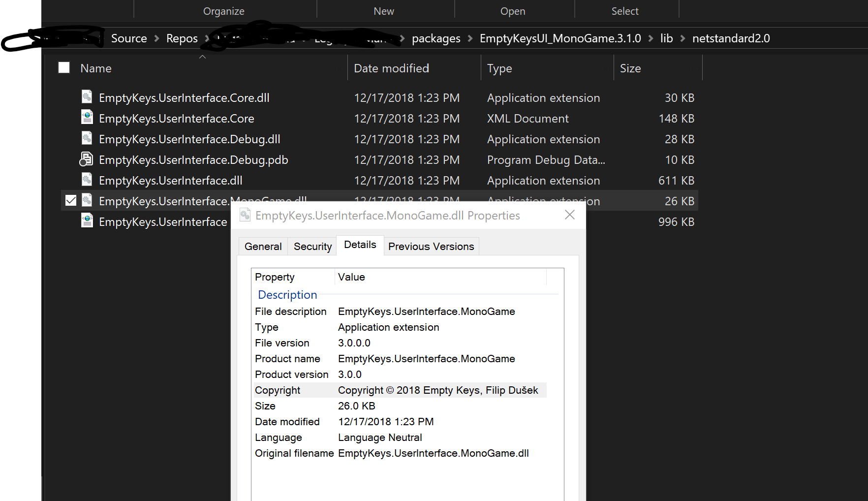Open the Source breadcrumb folder
This screenshot has width=868, height=501.
[128, 38]
